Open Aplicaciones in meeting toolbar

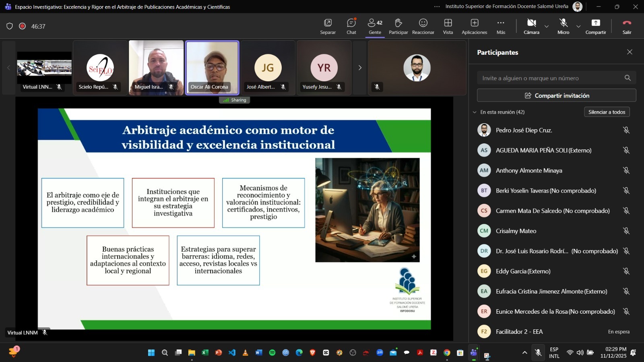pos(474,26)
